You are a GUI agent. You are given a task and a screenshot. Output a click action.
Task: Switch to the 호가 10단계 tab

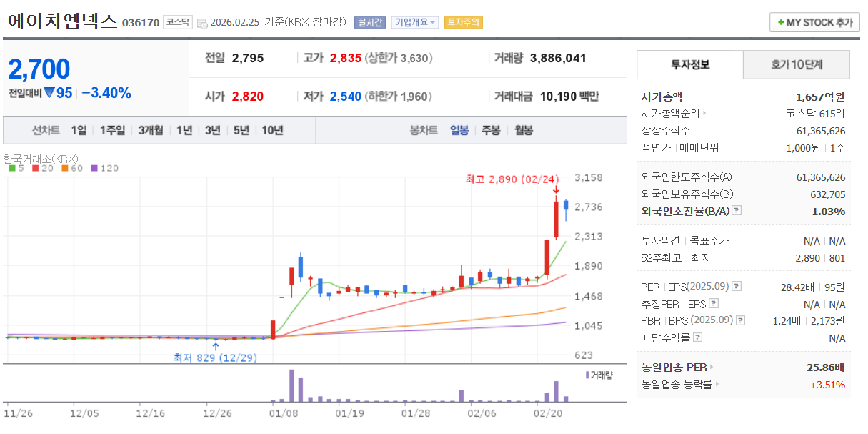[x=797, y=65]
